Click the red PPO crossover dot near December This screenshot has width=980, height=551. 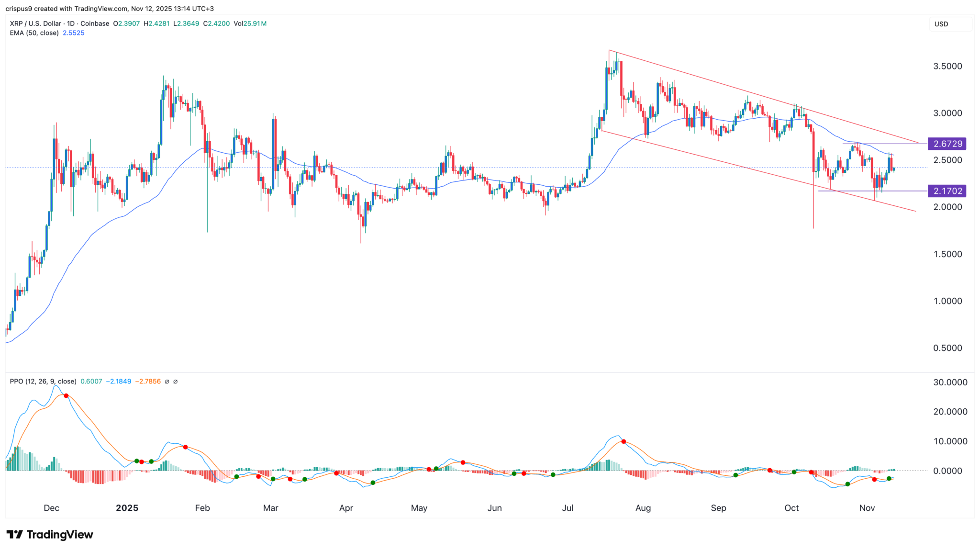(66, 396)
